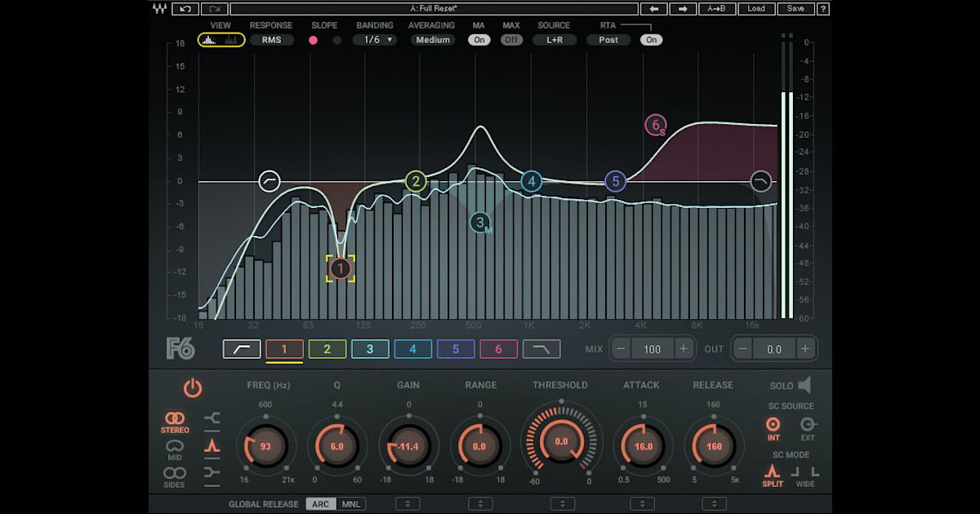Set band to Sides mode
This screenshot has height=514, width=980.
[174, 476]
